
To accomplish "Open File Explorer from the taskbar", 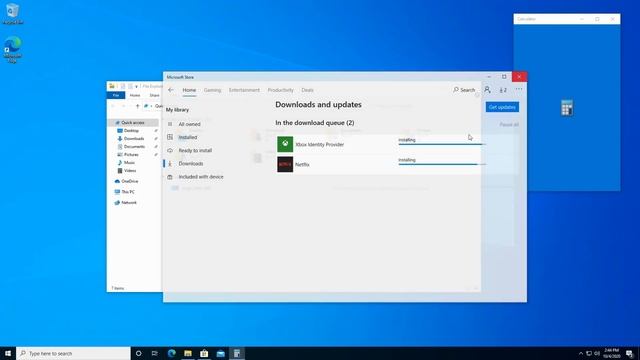I will pyautogui.click(x=188, y=353).
